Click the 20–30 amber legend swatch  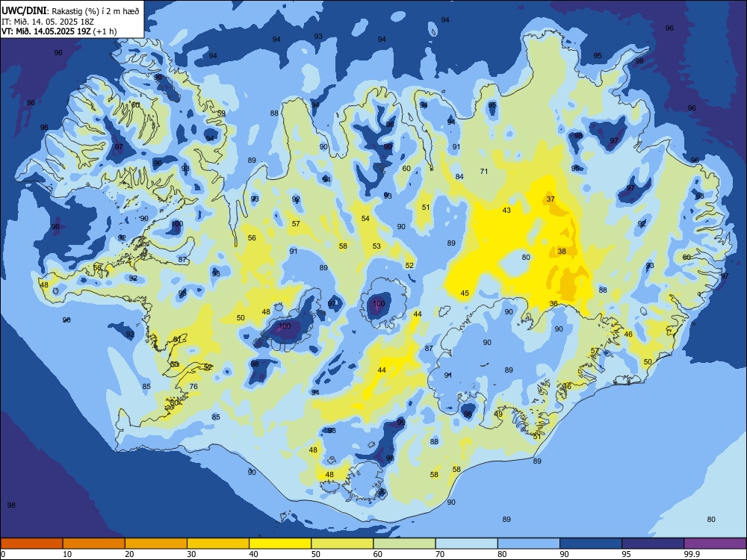click(156, 544)
